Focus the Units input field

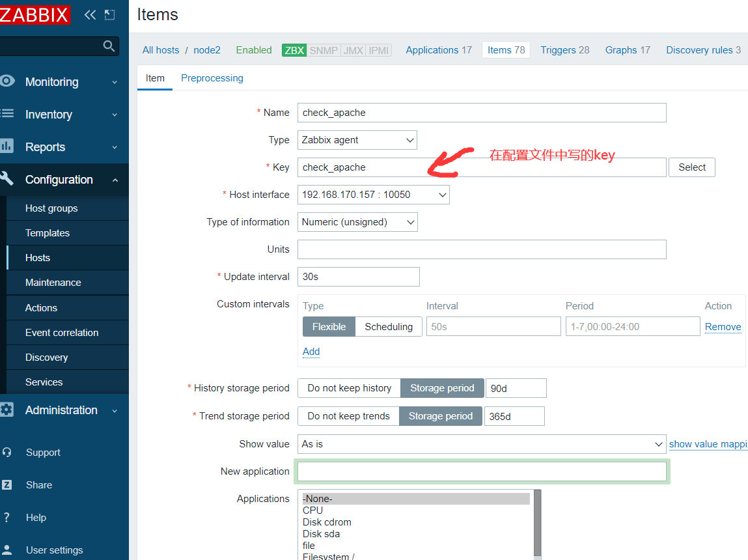tap(482, 249)
